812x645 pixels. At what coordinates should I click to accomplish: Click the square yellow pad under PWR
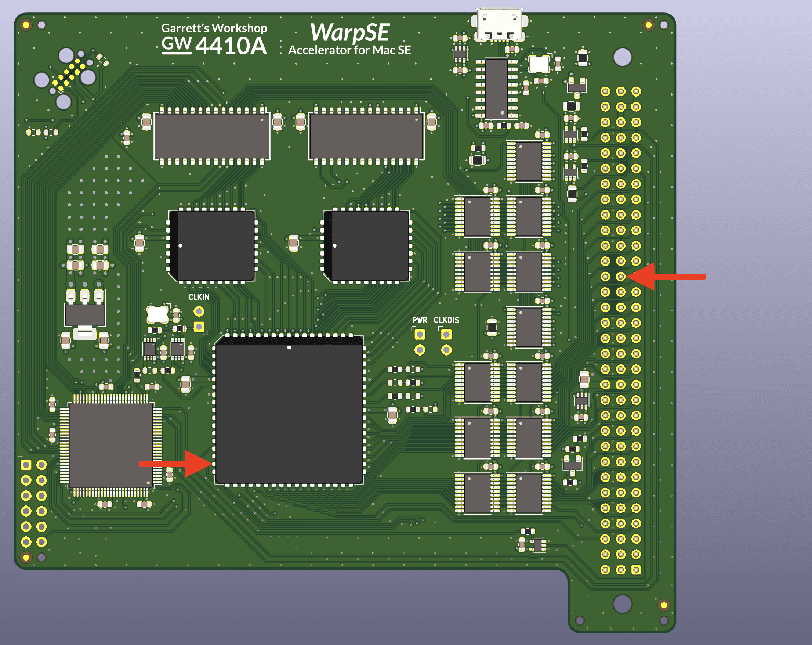click(x=420, y=334)
